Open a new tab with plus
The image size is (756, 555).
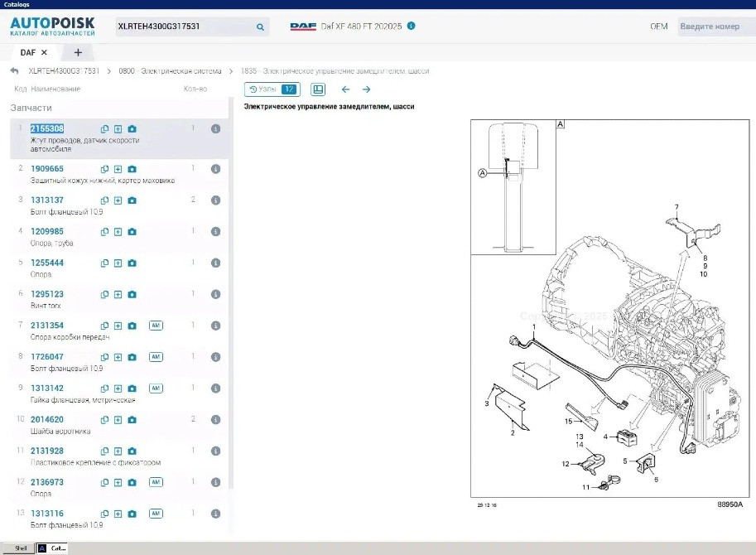coord(78,52)
